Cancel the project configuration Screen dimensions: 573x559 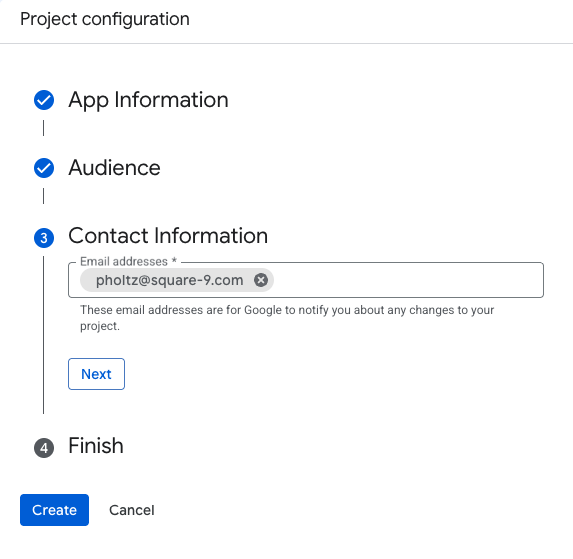pos(132,510)
